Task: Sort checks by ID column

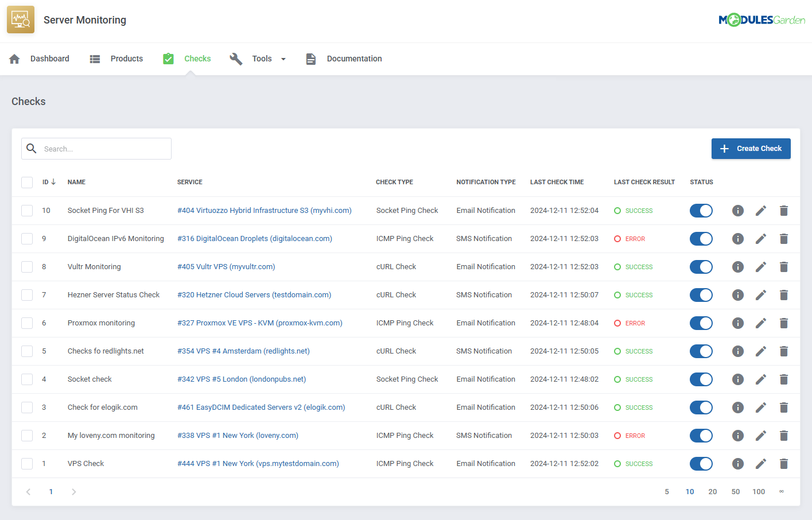Action: (49, 182)
